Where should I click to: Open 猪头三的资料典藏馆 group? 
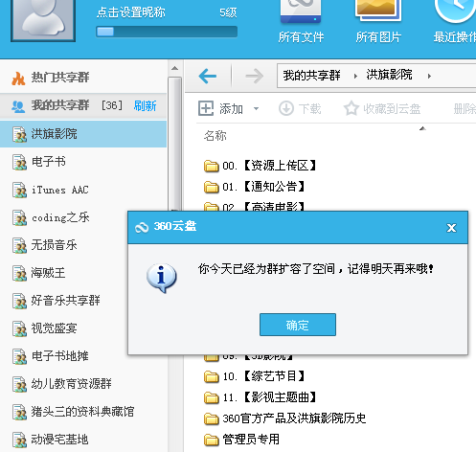[x=83, y=412]
